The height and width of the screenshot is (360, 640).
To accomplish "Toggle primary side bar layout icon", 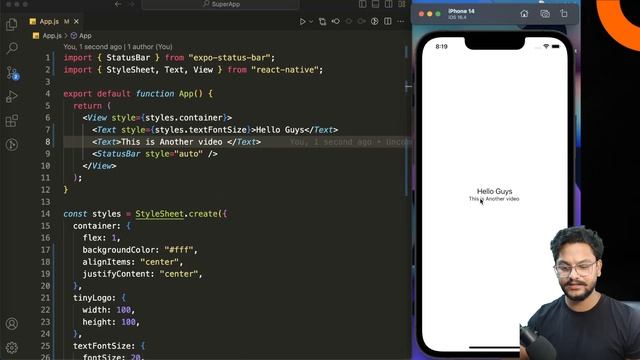I will pyautogui.click(x=362, y=4).
